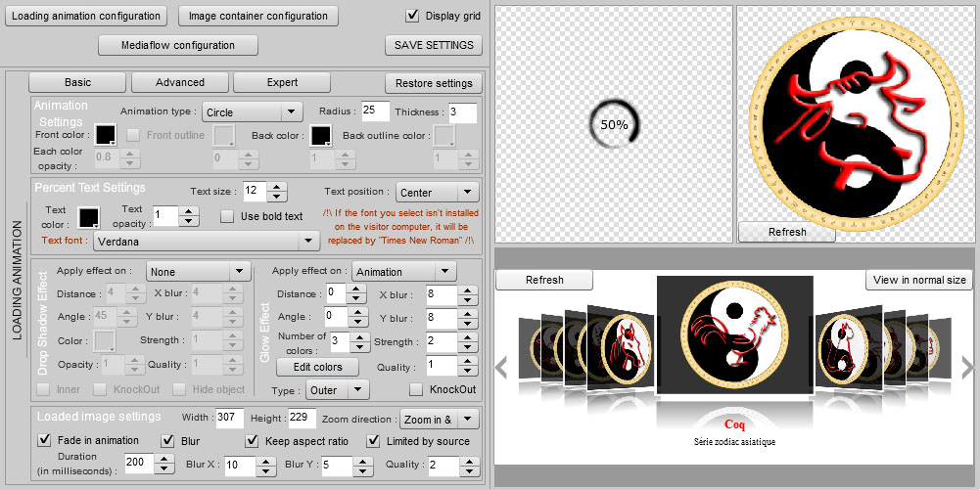
Task: Enable Use bold text checkbox
Action: (227, 216)
